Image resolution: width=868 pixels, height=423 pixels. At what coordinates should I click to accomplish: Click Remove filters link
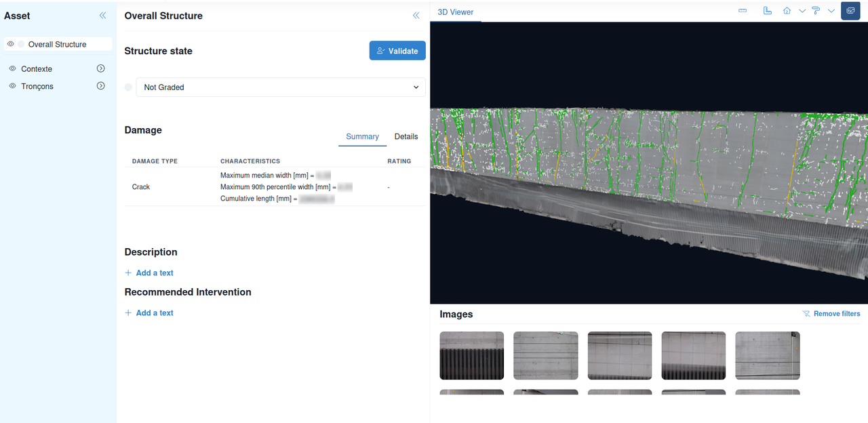click(x=831, y=314)
